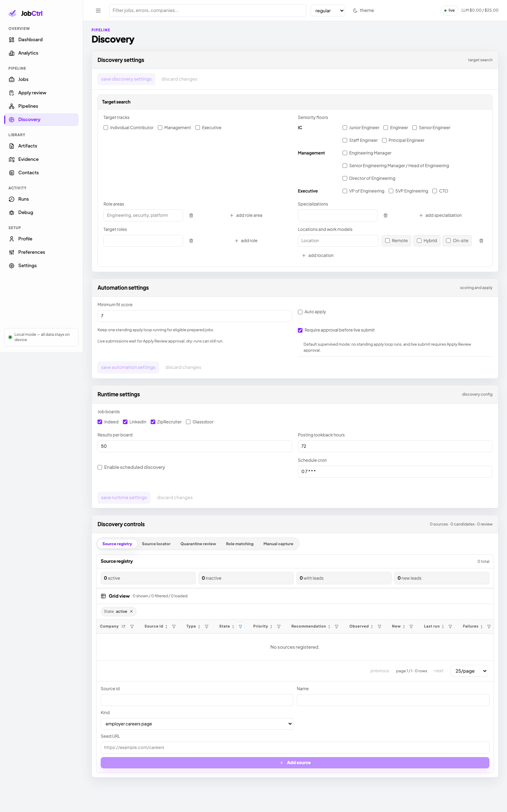
Task: Open the Company column filter
Action: click(x=132, y=627)
